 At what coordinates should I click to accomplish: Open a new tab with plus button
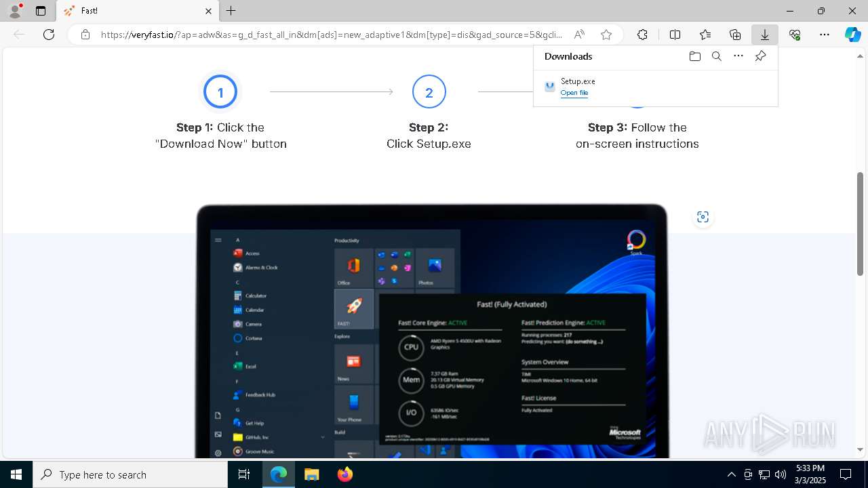tap(231, 11)
